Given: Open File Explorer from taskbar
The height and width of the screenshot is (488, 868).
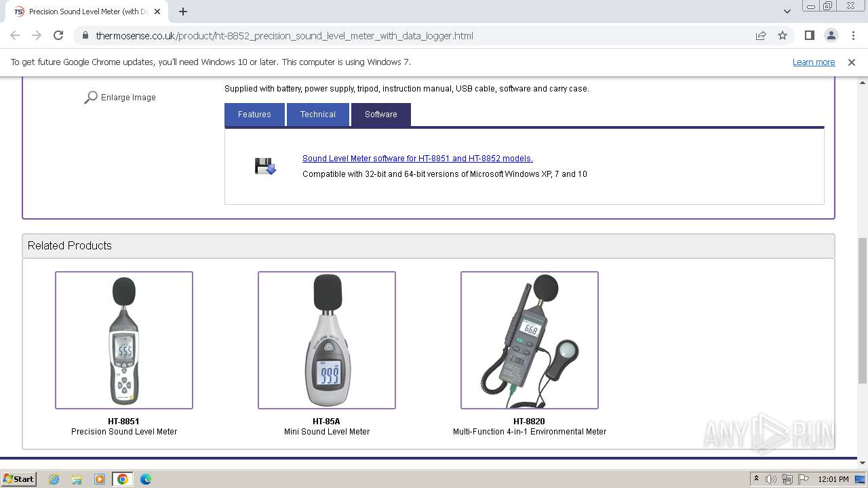Looking at the screenshot, I should 77,479.
